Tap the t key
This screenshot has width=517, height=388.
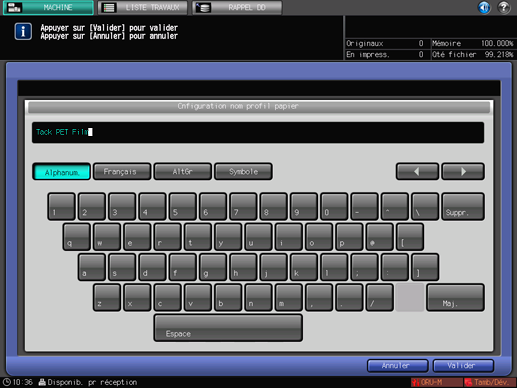pos(198,237)
